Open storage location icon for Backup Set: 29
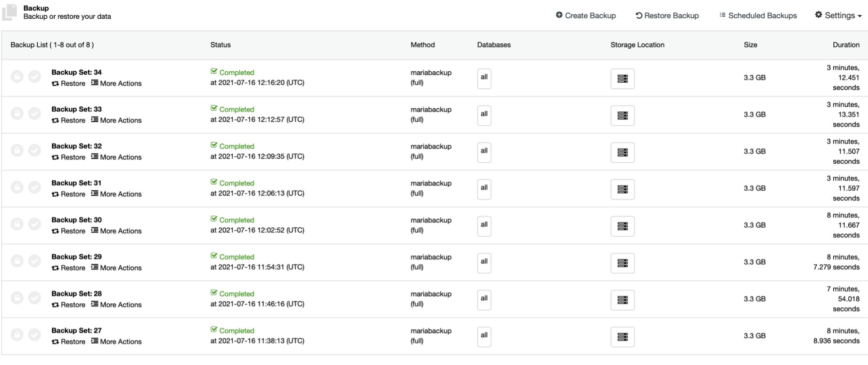This screenshot has height=365, width=868. [x=622, y=263]
